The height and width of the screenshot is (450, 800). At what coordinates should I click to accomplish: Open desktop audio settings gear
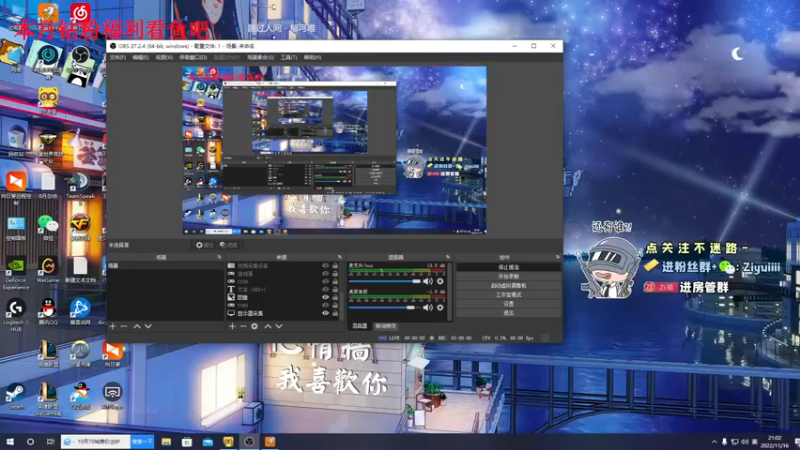[x=440, y=307]
